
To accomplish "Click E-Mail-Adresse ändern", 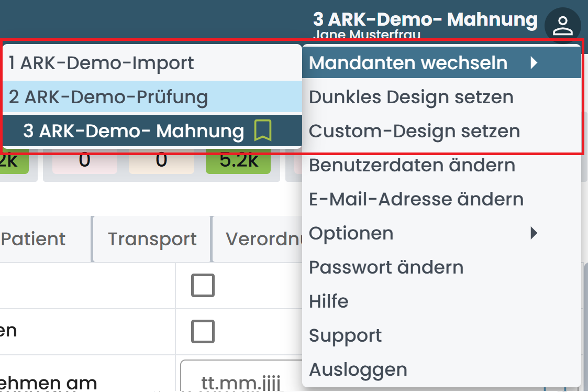I will [416, 199].
